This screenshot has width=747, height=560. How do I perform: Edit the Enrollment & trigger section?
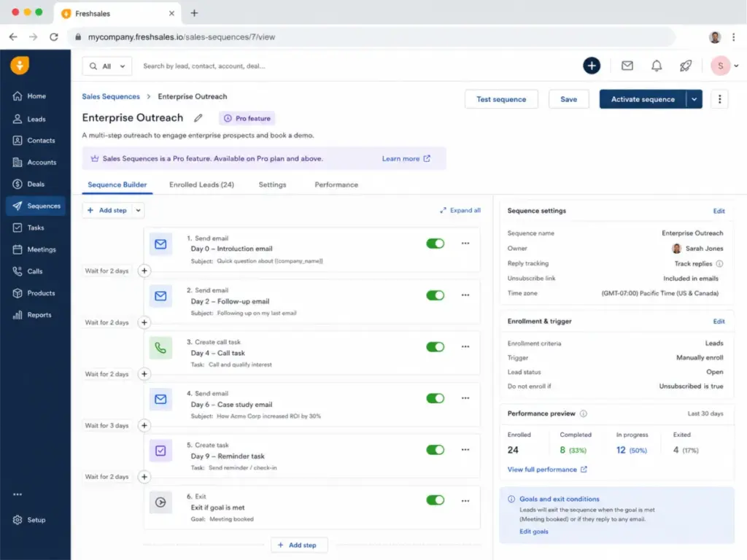[x=719, y=322]
